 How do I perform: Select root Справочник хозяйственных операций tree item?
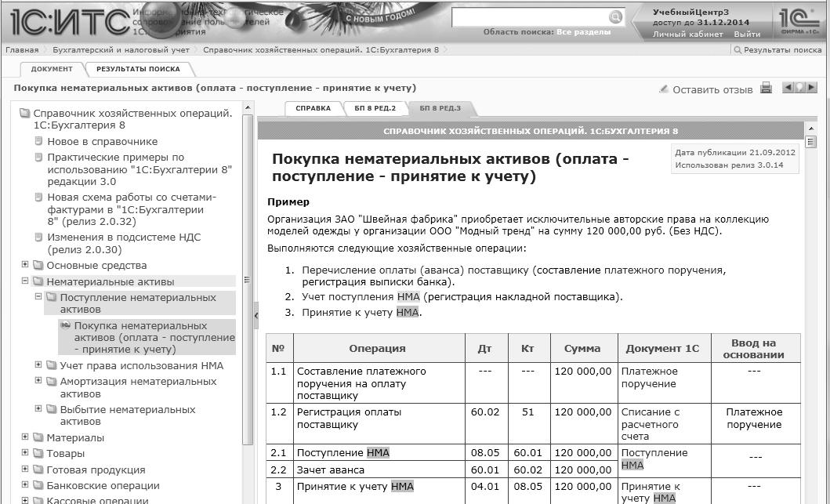(x=132, y=119)
